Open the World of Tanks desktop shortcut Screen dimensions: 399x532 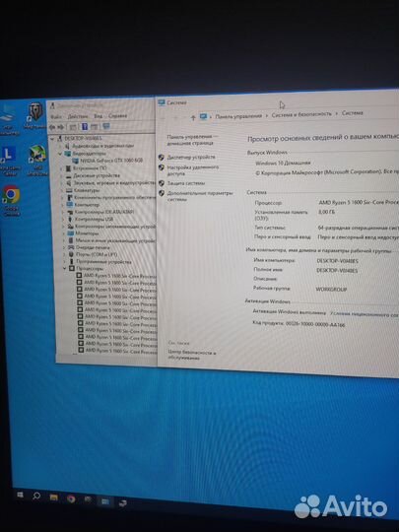click(x=35, y=115)
